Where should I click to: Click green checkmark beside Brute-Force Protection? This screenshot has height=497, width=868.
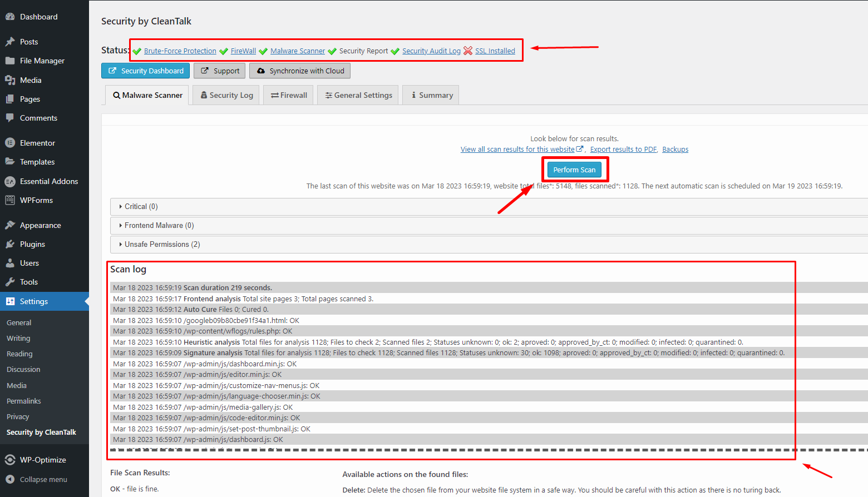pos(137,51)
